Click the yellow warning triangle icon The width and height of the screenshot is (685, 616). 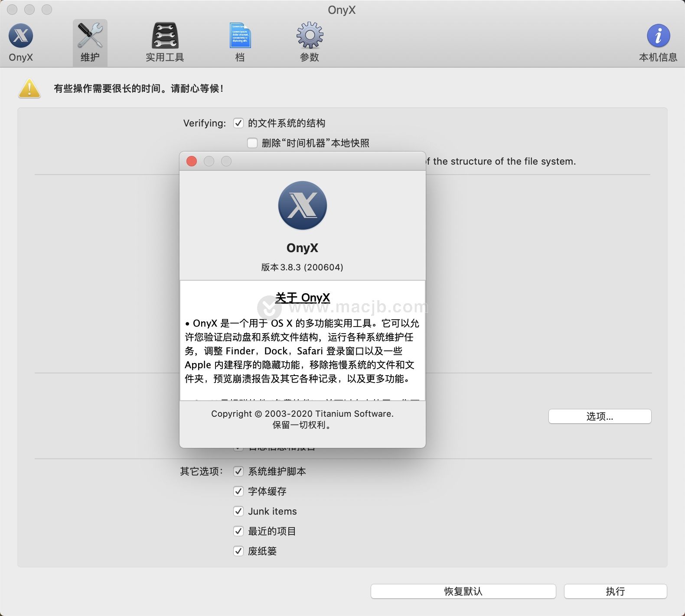tap(29, 88)
